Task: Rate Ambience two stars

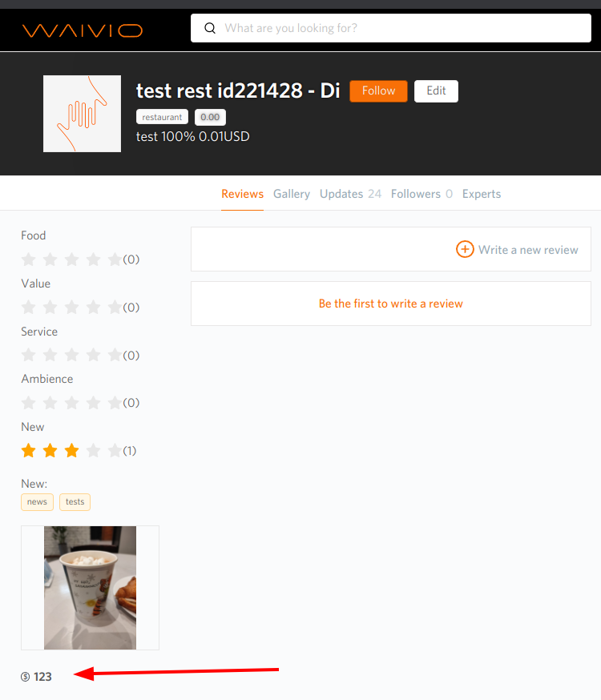Action: tap(50, 403)
